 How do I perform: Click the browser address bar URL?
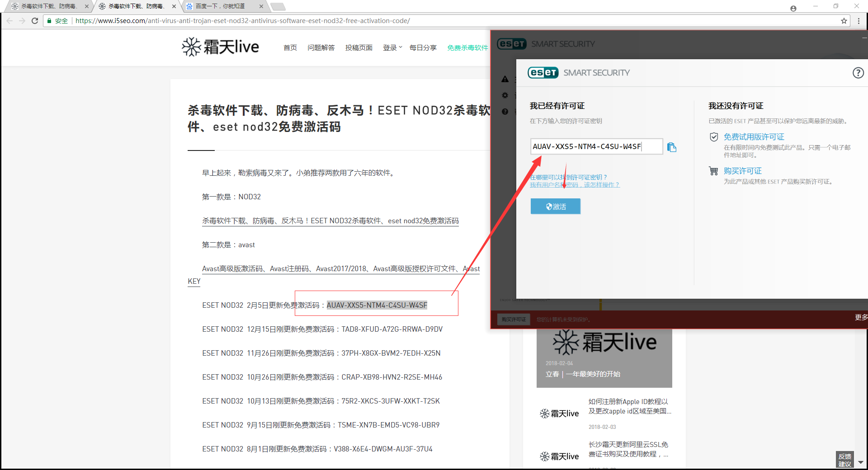243,21
